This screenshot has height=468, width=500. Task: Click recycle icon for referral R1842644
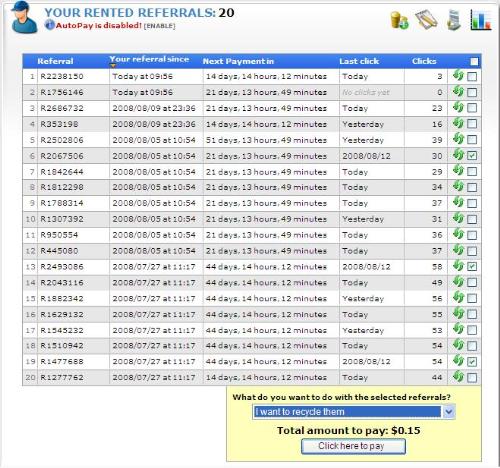458,171
